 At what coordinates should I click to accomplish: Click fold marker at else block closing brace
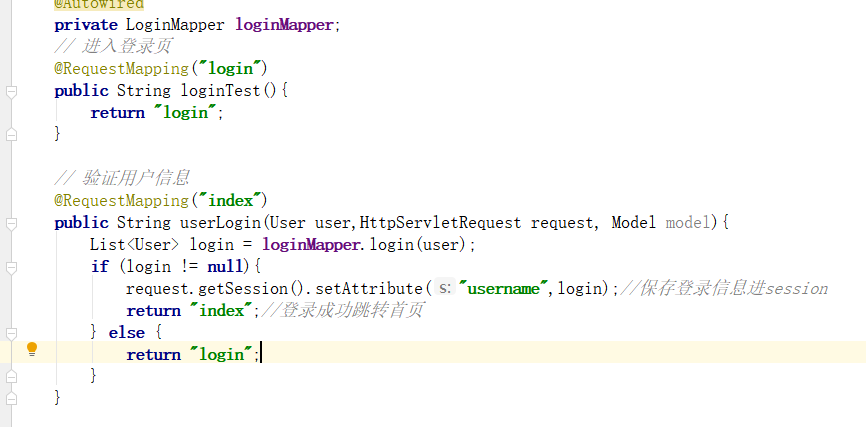coord(11,376)
